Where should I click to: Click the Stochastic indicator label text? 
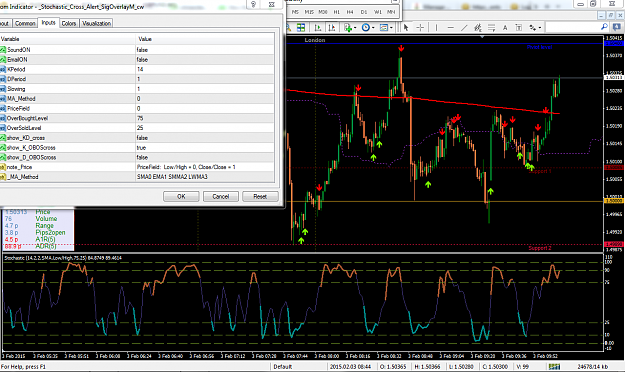coord(63,258)
